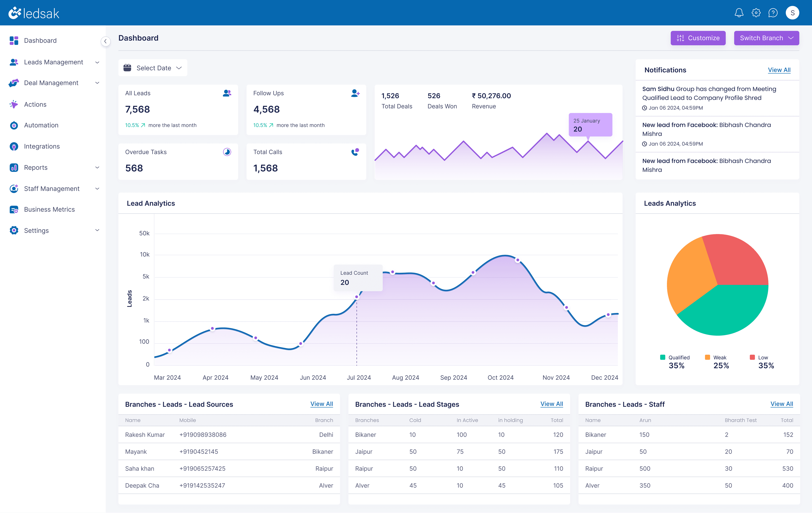Click the Follow Ups add-user icon
Viewport: 812px width, 513px height.
[355, 93]
